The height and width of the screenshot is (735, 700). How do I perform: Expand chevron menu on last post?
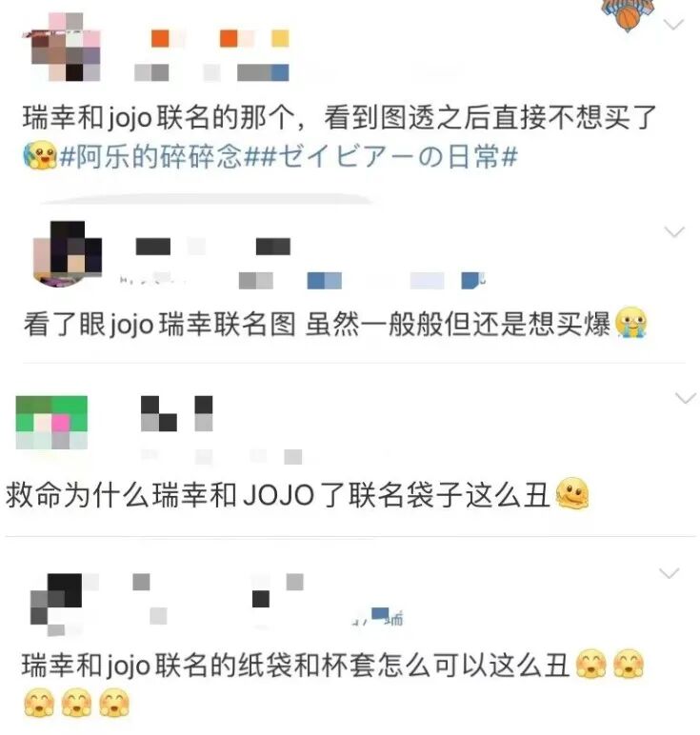pos(670,573)
